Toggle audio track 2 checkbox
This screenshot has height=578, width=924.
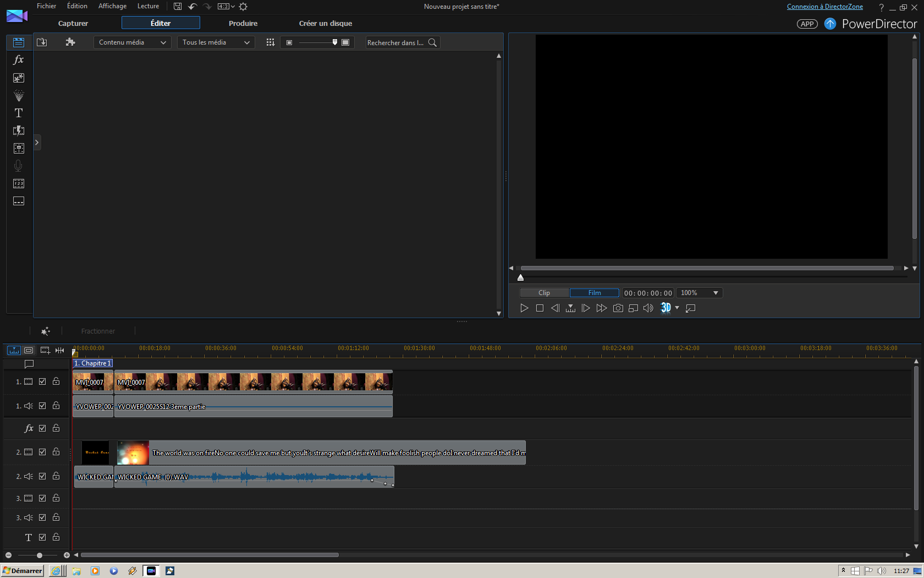point(42,476)
